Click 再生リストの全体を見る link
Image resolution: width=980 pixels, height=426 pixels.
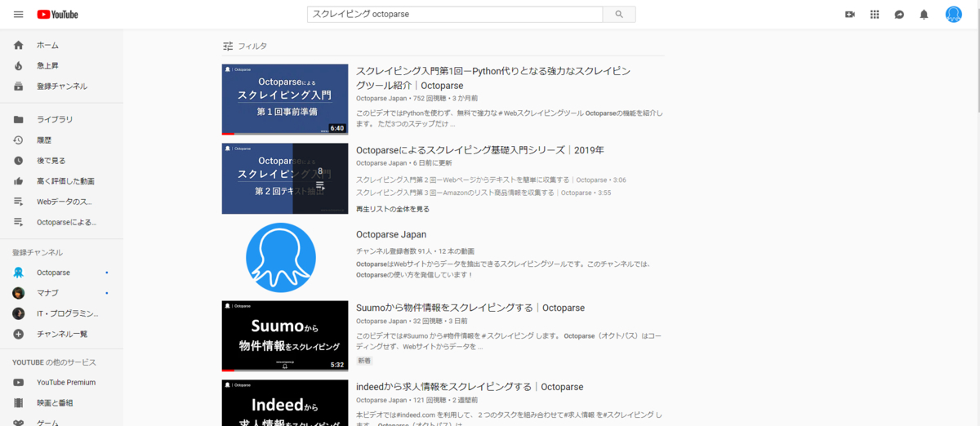click(x=393, y=209)
